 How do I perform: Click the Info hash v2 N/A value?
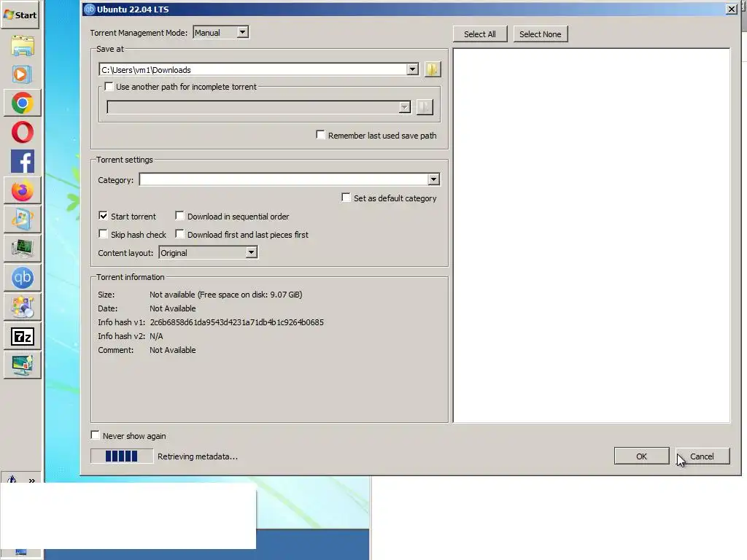[x=156, y=336]
